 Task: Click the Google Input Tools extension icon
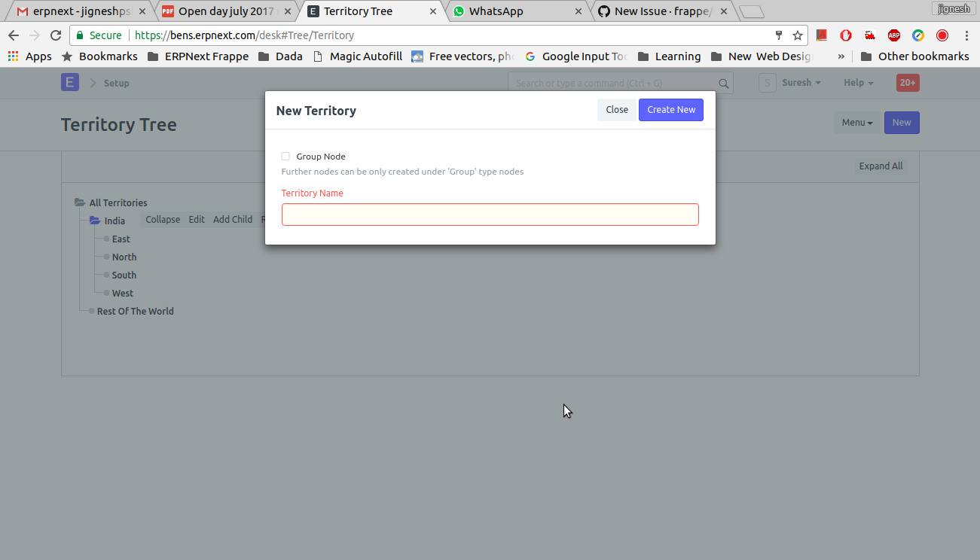pyautogui.click(x=918, y=35)
